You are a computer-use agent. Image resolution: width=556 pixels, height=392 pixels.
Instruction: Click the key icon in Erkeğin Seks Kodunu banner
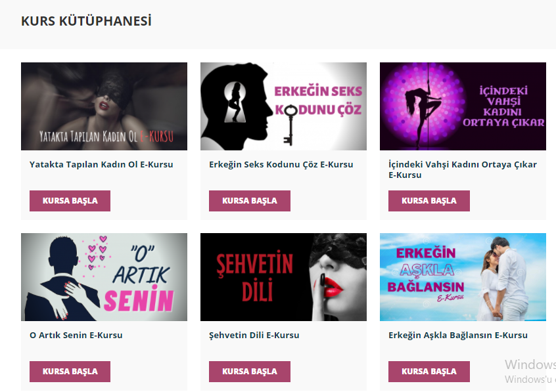click(290, 125)
